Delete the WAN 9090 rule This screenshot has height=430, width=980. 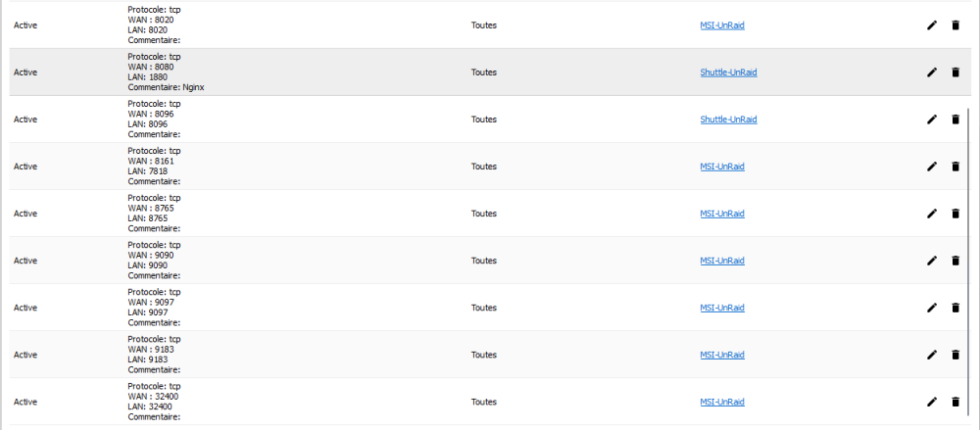(955, 261)
